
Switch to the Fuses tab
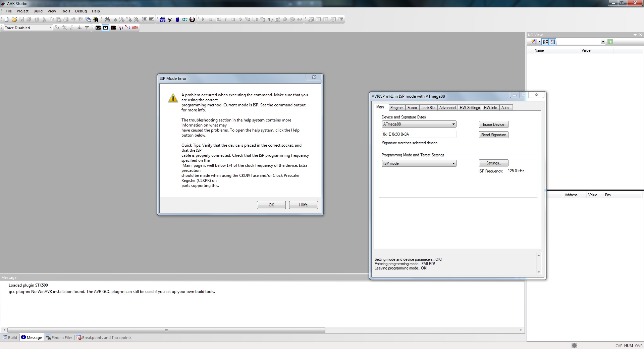click(x=412, y=108)
